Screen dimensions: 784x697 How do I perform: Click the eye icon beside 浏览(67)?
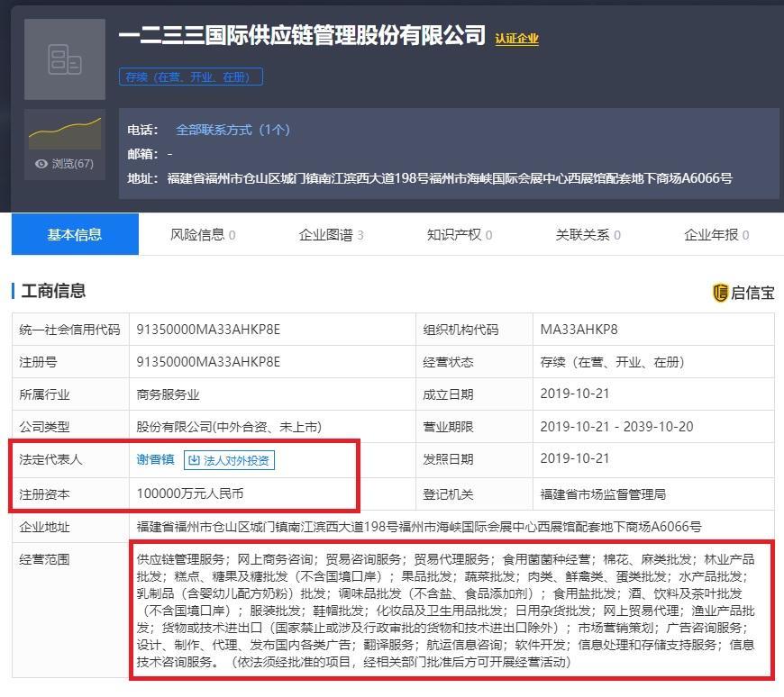click(x=41, y=164)
